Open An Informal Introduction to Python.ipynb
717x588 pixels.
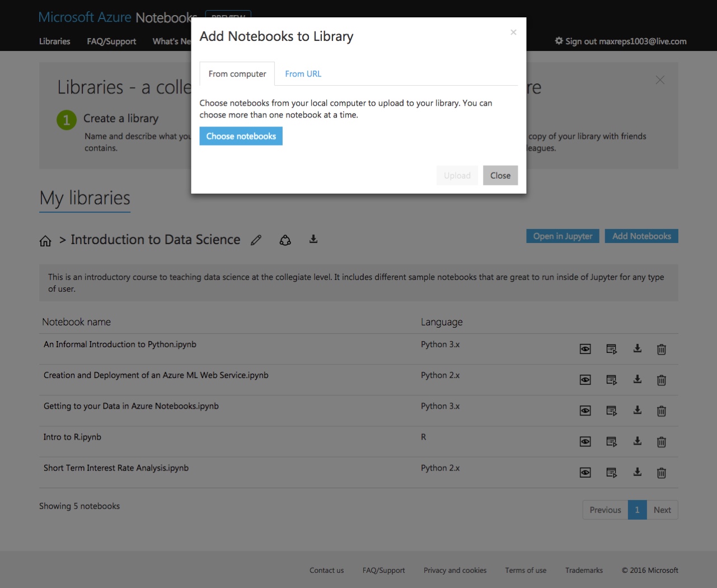coord(120,344)
